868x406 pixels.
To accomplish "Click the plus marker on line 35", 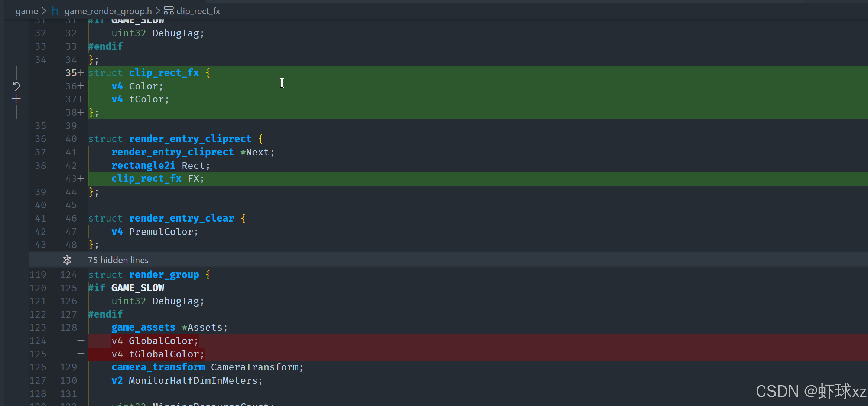I will click(81, 73).
